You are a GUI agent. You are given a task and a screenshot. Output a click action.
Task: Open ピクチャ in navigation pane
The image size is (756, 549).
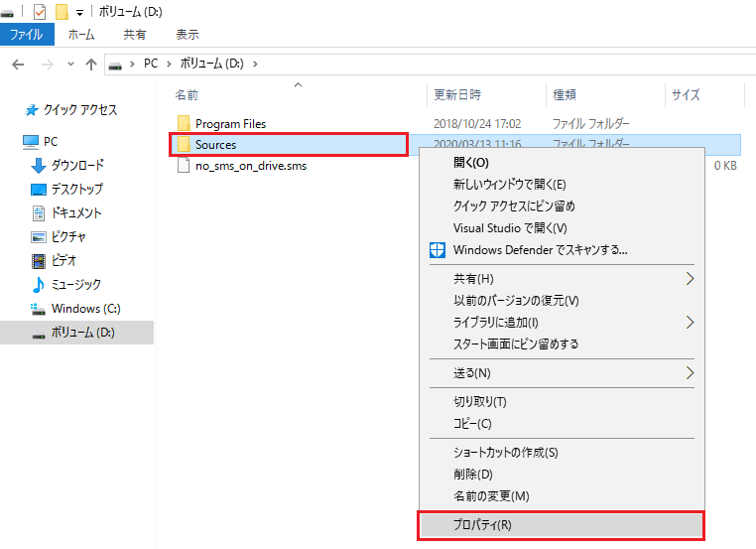pyautogui.click(x=59, y=236)
